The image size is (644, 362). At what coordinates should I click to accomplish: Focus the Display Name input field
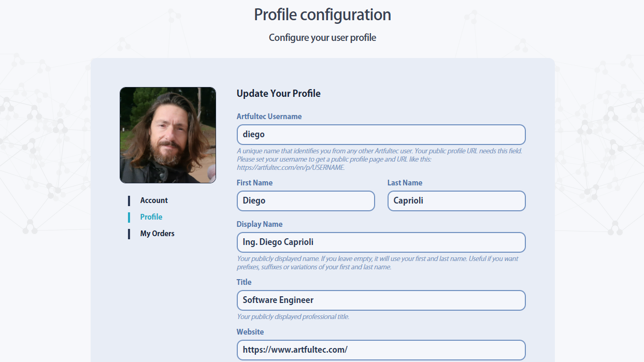coord(381,242)
